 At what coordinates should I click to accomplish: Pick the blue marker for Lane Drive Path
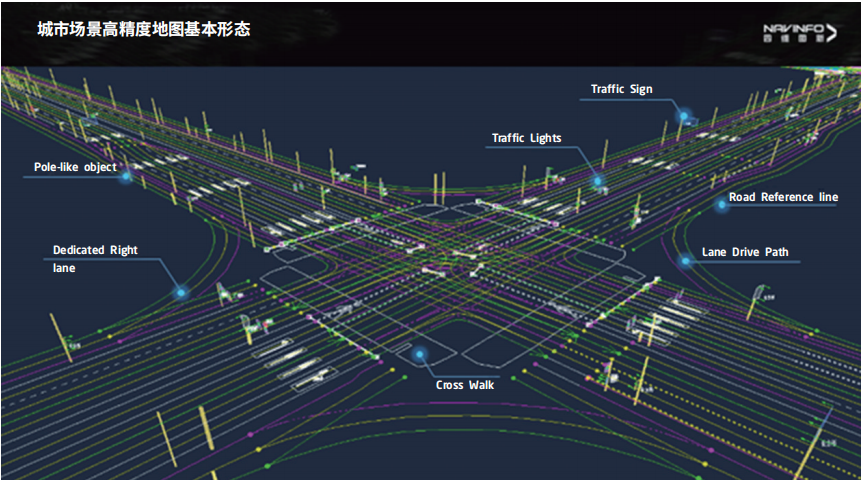pos(685,261)
